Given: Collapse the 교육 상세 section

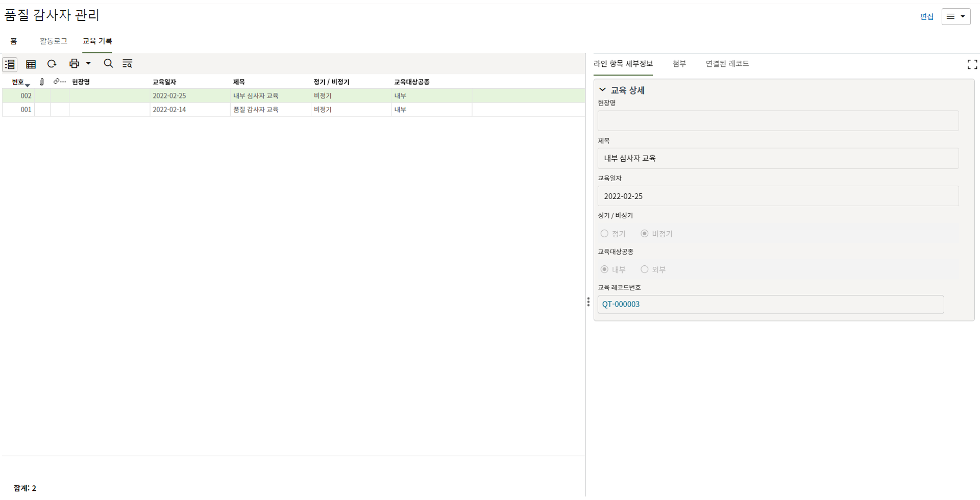Looking at the screenshot, I should click(603, 90).
